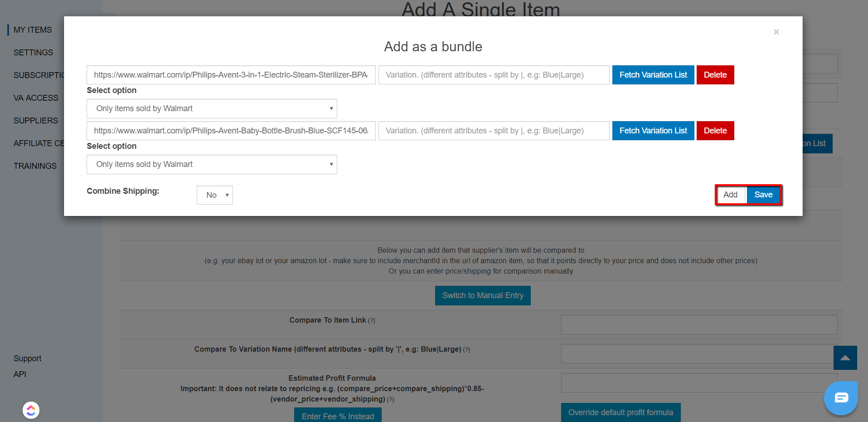868x422 pixels.
Task: Delete the Bottle-Brush bundle row
Action: point(715,131)
